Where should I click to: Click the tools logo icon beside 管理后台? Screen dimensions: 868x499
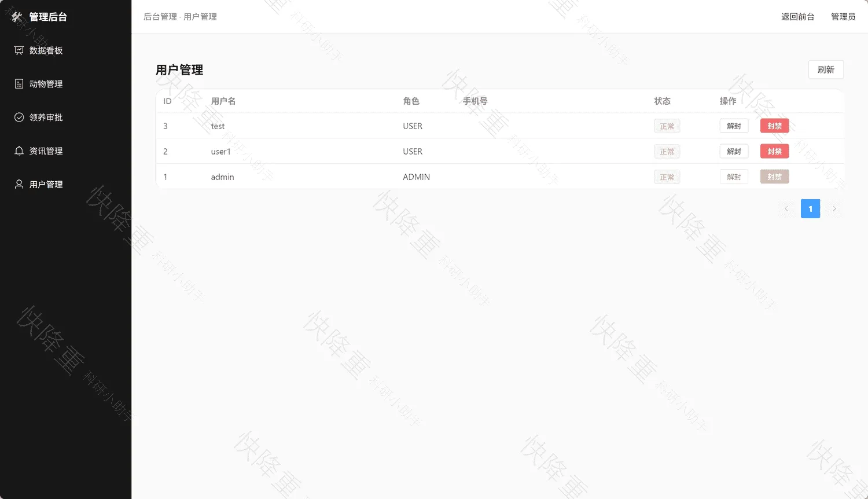(17, 17)
